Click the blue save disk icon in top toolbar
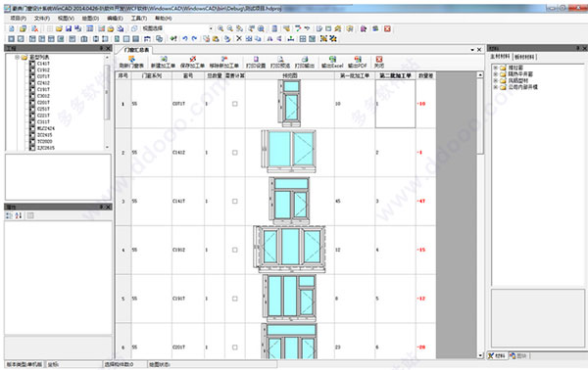588x370 pixels. pyautogui.click(x=69, y=28)
